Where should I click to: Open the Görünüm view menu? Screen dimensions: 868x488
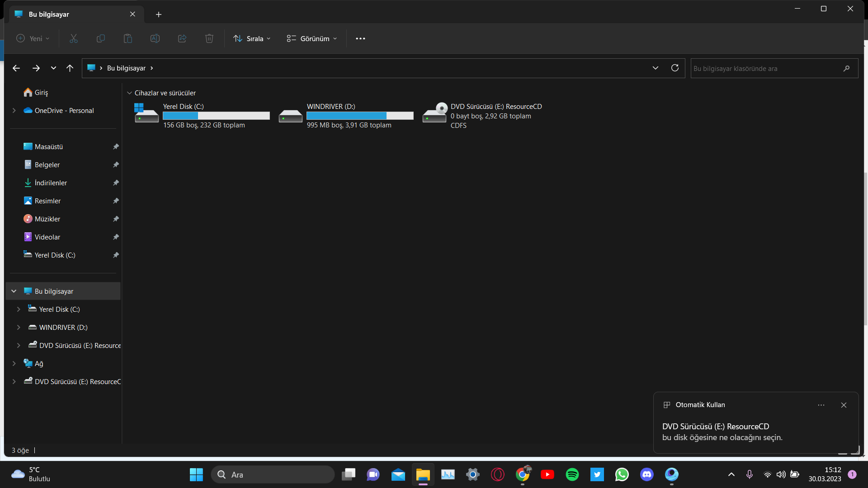point(312,38)
